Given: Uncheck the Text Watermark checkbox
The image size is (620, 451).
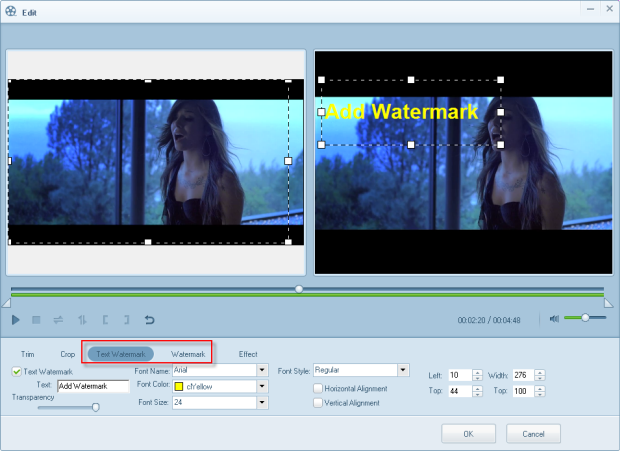Looking at the screenshot, I should 16,371.
